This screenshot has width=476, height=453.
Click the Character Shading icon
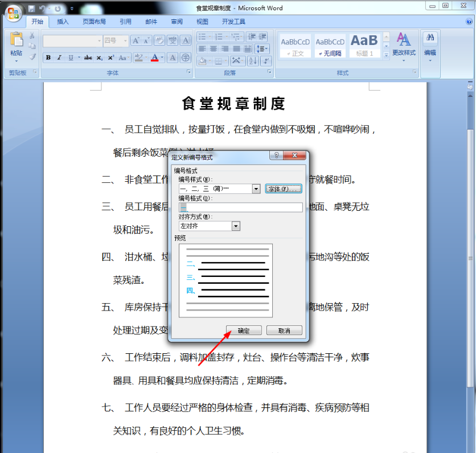[x=173, y=58]
